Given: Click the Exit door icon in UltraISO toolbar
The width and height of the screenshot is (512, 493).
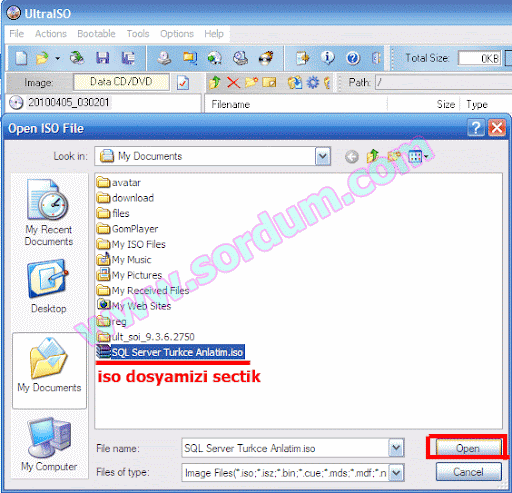Looking at the screenshot, I should 376,58.
